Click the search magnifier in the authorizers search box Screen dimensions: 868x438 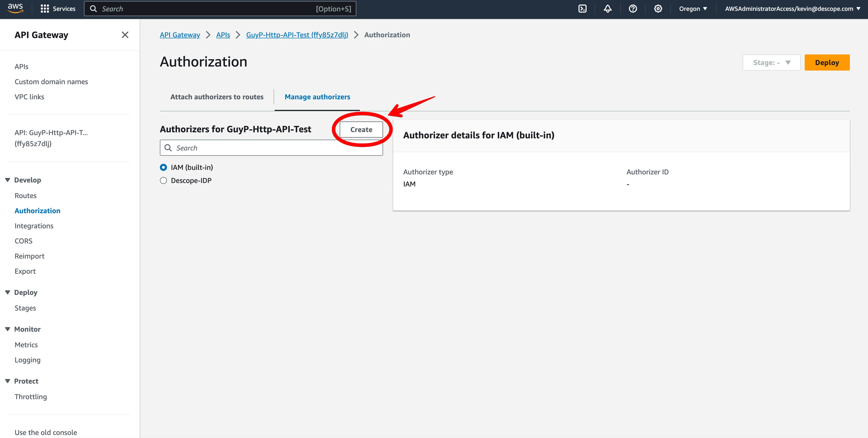coord(168,148)
